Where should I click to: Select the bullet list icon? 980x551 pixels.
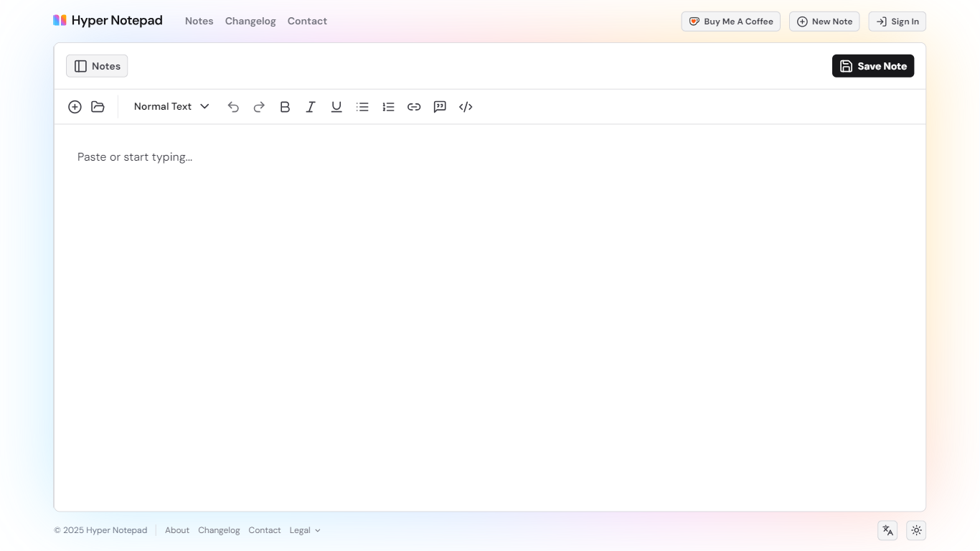(x=362, y=106)
